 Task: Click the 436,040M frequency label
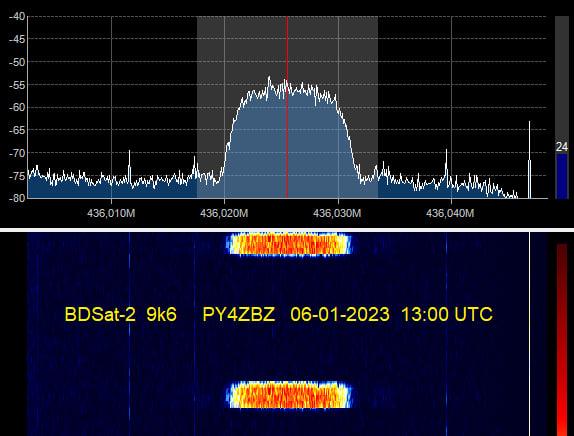(x=450, y=213)
